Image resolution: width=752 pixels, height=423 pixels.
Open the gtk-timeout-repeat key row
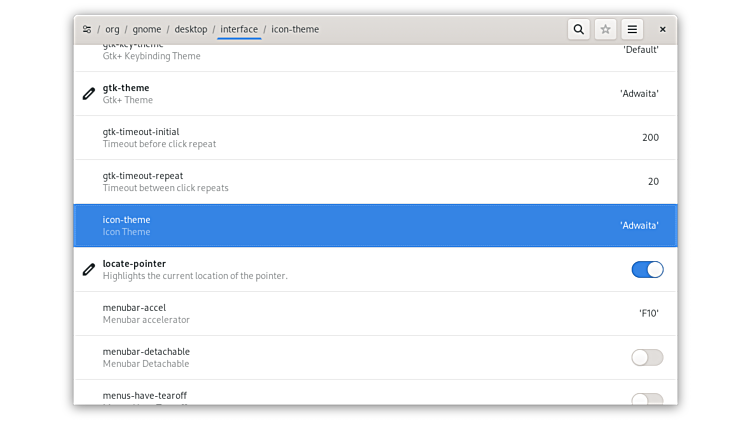pyautogui.click(x=375, y=182)
